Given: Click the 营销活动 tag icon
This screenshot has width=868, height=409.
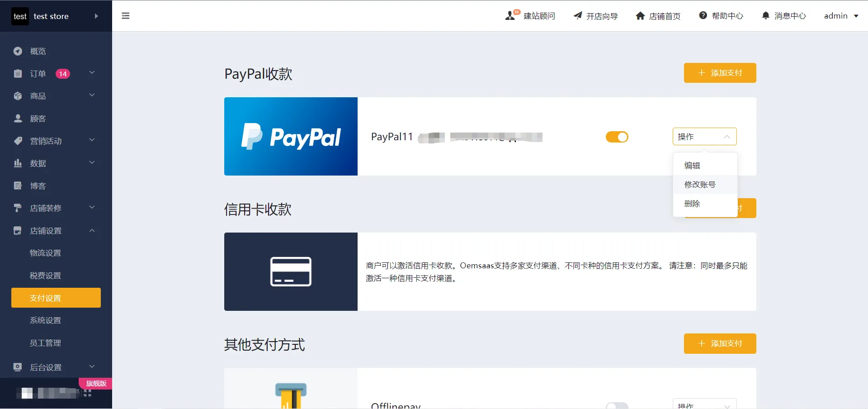Looking at the screenshot, I should [18, 141].
